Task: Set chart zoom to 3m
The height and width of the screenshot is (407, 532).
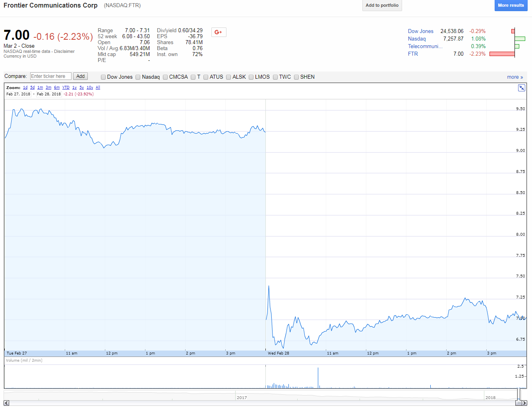Action: point(48,87)
